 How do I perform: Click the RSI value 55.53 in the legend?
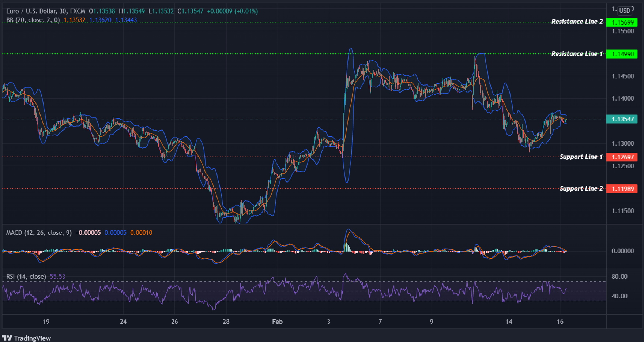pos(57,277)
